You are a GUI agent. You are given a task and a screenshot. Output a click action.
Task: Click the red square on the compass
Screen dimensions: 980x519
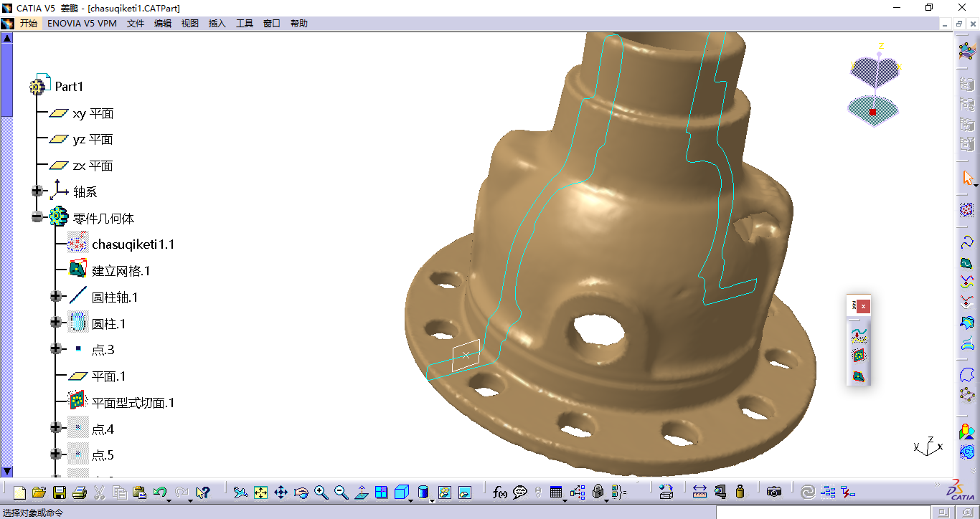[x=873, y=113]
